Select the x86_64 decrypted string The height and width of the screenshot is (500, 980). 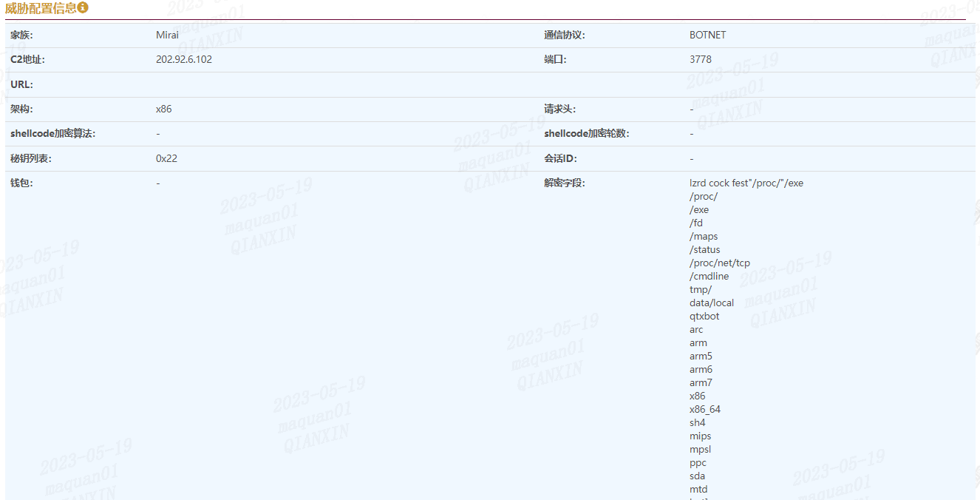(x=705, y=409)
